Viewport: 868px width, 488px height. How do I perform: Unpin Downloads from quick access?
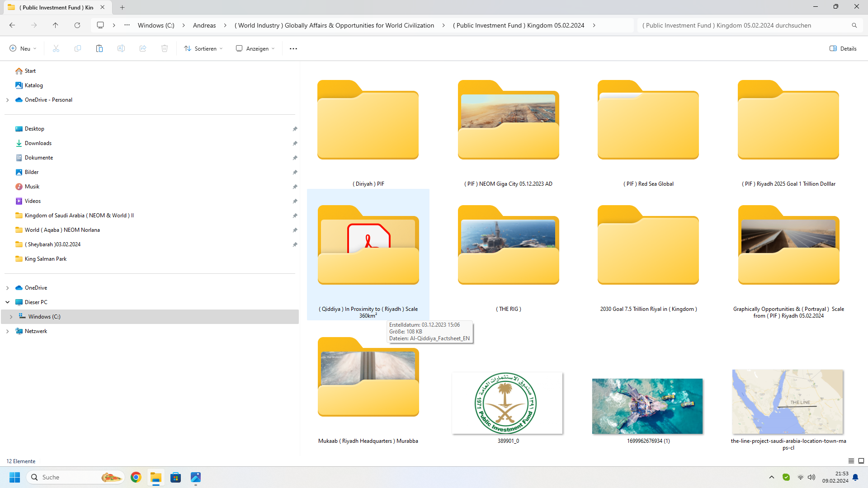tap(295, 143)
